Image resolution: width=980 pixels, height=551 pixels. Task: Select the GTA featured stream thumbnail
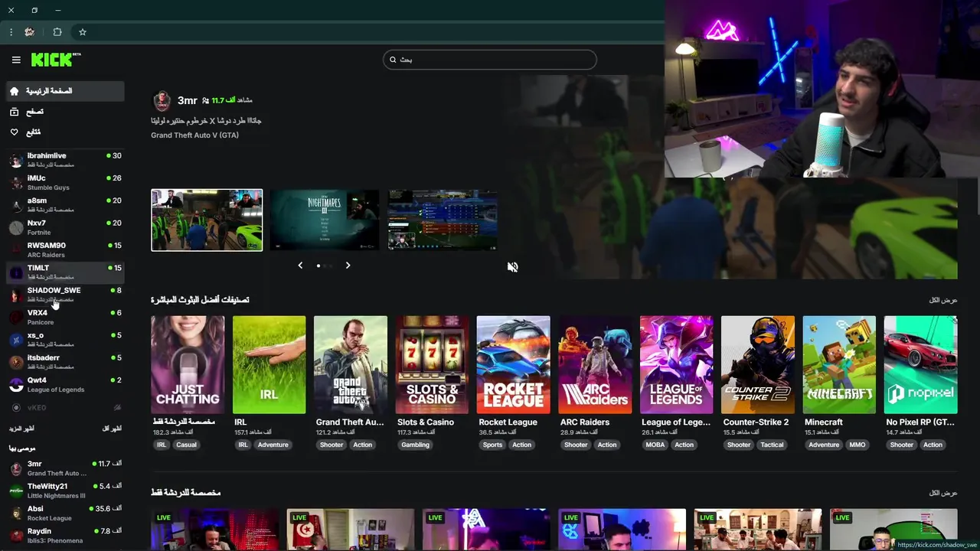tap(207, 220)
